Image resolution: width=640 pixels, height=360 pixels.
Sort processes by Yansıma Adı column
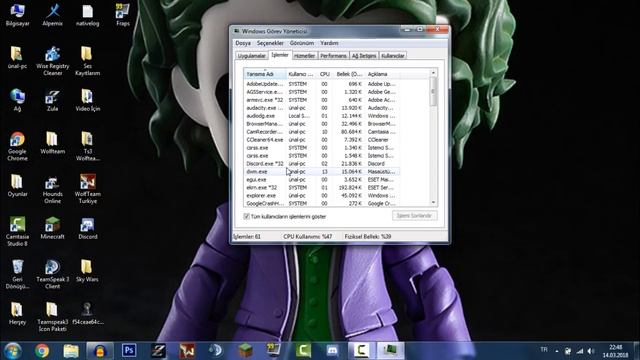tap(264, 74)
